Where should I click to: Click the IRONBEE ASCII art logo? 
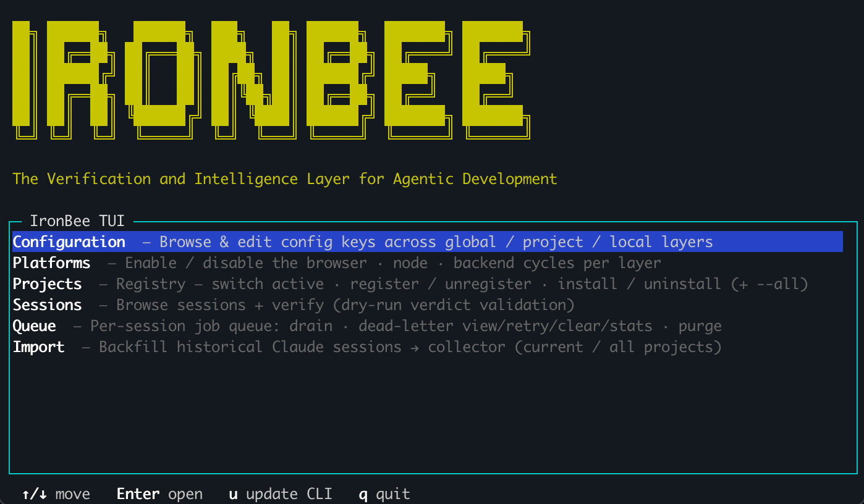coord(271,80)
